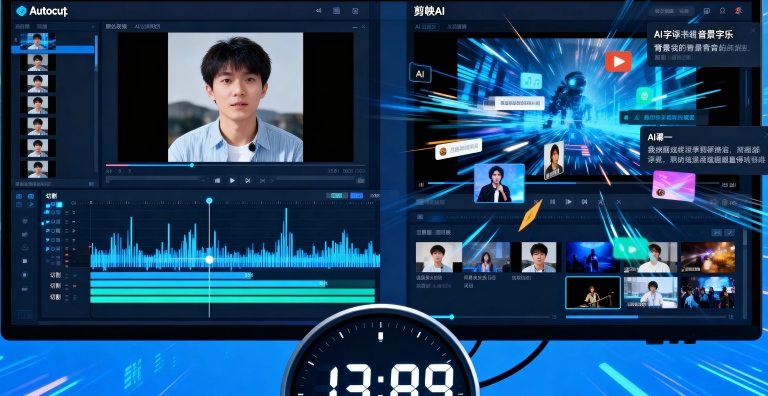The width and height of the screenshot is (768, 396).
Task: Click the search field in 剪映AI title bar
Action: click(672, 11)
